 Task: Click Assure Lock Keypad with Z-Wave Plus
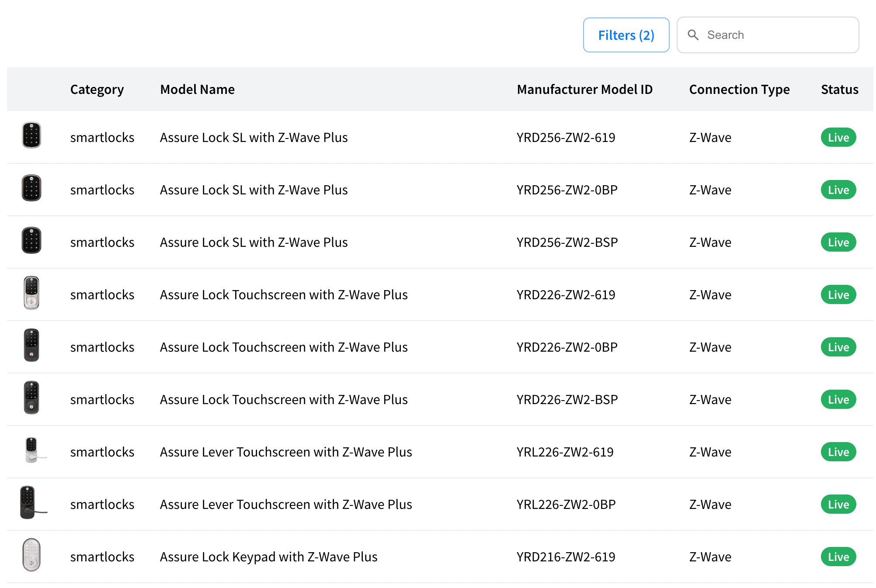[269, 557]
